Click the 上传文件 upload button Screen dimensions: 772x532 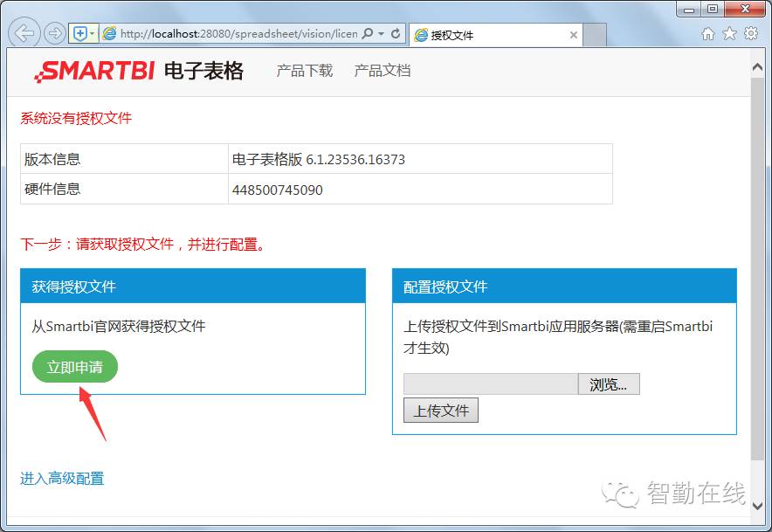(441, 411)
